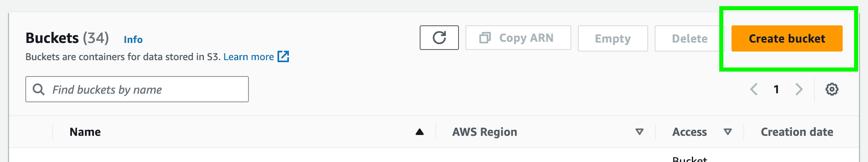
Task: Click the Delete button
Action: point(690,38)
